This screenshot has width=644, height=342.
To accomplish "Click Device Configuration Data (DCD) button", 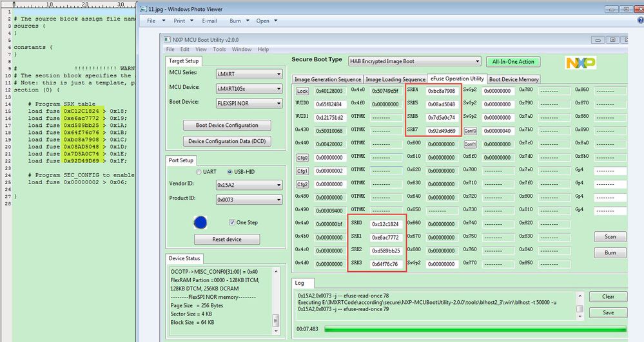I will (227, 141).
